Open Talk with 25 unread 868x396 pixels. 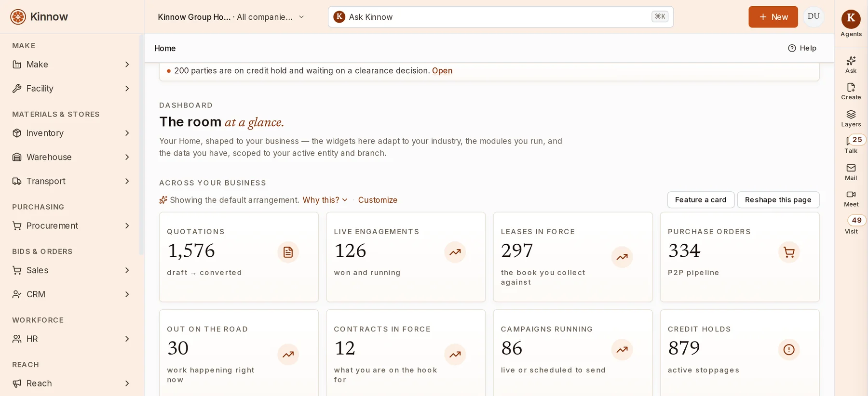tap(851, 145)
